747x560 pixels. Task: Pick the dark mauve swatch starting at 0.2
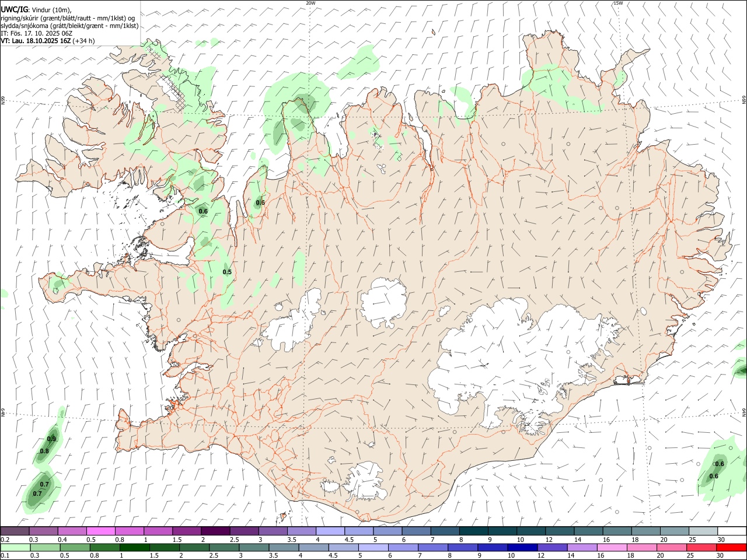tap(15, 531)
